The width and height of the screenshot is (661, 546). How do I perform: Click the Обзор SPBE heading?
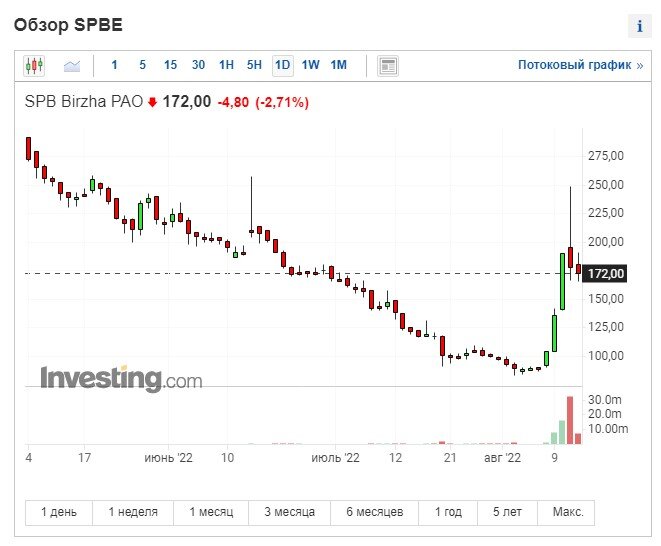pyautogui.click(x=68, y=25)
